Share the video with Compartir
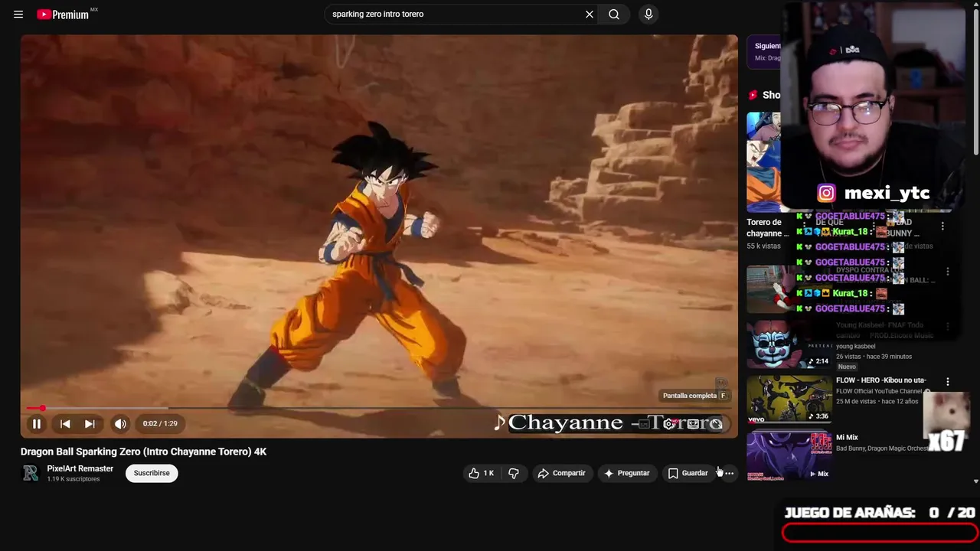 (561, 474)
